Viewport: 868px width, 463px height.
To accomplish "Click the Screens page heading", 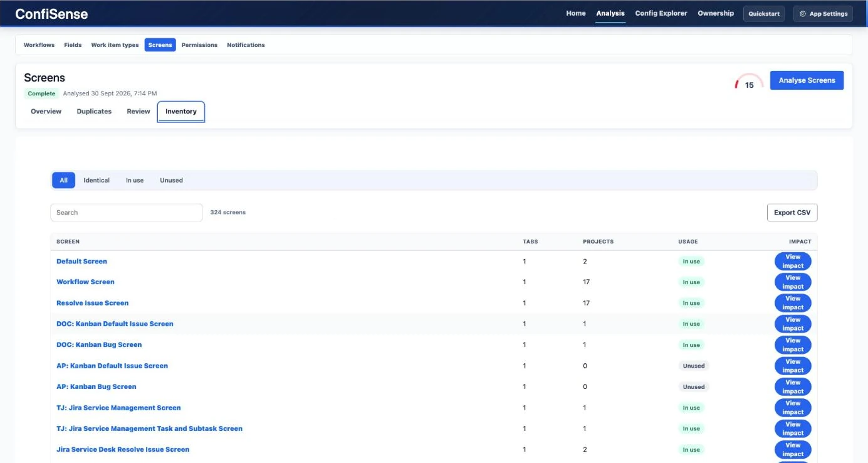I will 44,78.
